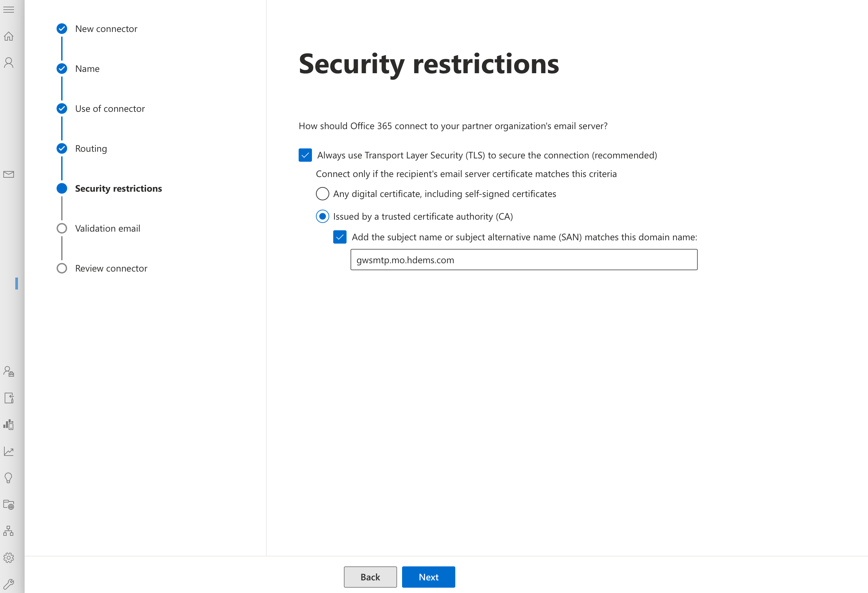Viewport: 868px width, 593px height.
Task: Go to the Name step label
Action: coord(87,69)
